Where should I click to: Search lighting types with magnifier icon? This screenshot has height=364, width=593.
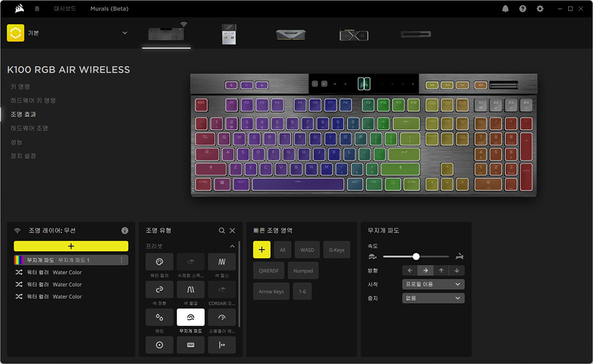(222, 231)
